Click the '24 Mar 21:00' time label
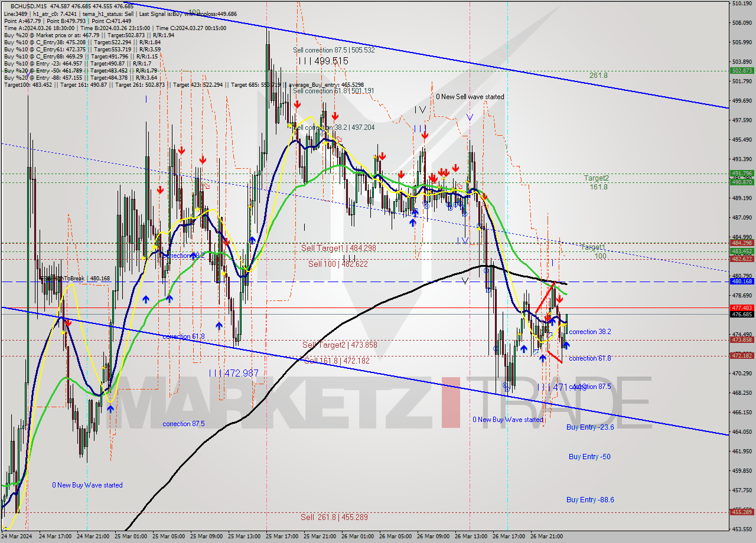 (93, 537)
